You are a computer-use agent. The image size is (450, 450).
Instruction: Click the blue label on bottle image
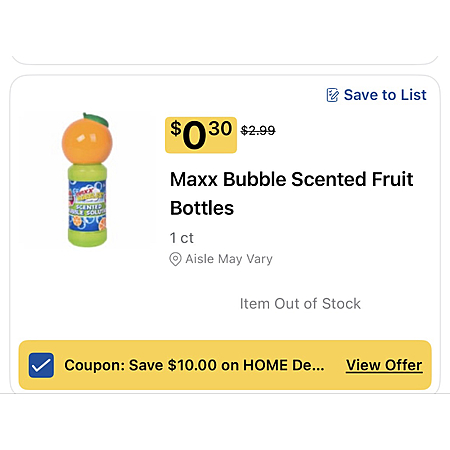coord(87,205)
